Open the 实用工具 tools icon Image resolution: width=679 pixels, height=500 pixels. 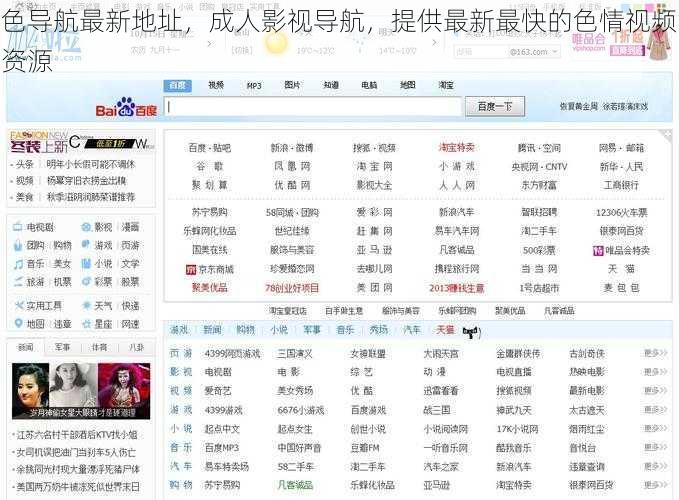pyautogui.click(x=18, y=306)
